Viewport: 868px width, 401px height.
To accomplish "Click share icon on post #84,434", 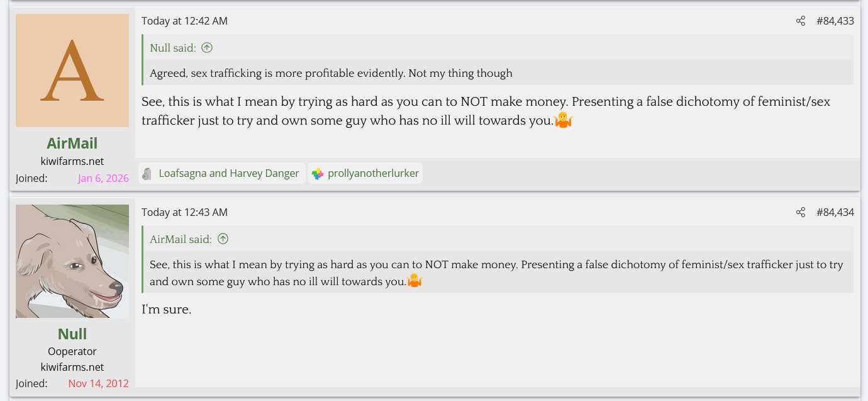I will point(801,212).
